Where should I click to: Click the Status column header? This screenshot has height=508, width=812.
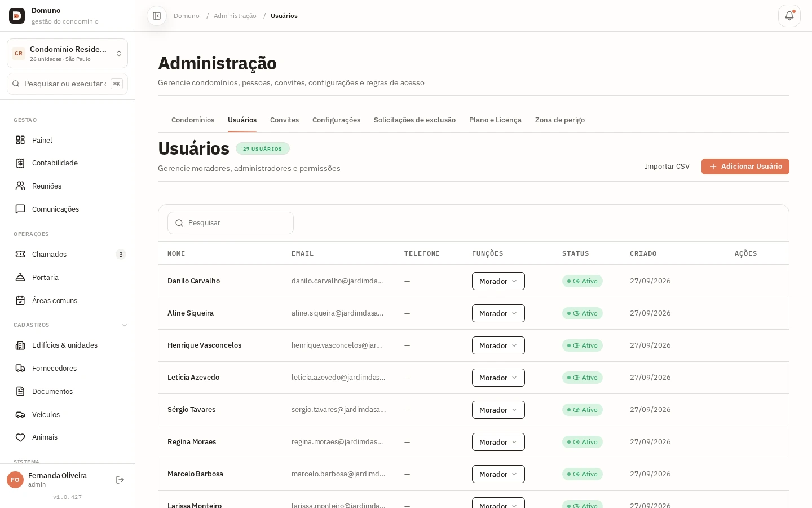pyautogui.click(x=576, y=253)
